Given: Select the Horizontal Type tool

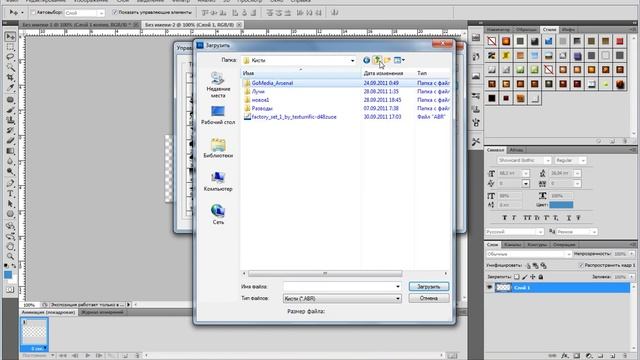Looking at the screenshot, I should pyautogui.click(x=10, y=193).
